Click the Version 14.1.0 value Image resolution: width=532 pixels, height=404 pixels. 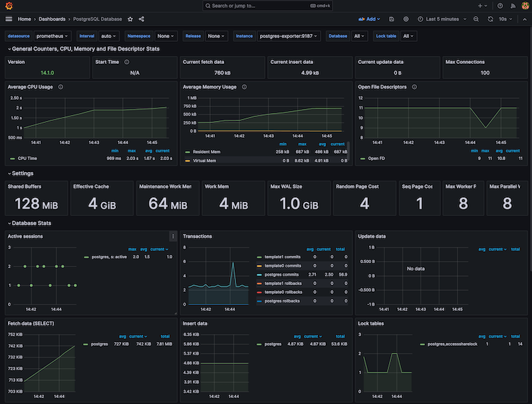click(47, 73)
